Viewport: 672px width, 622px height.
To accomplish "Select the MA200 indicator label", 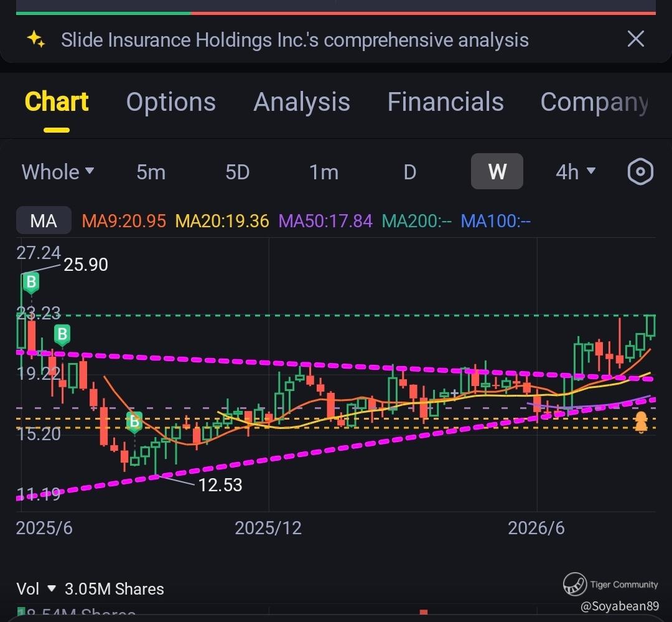I will point(416,221).
